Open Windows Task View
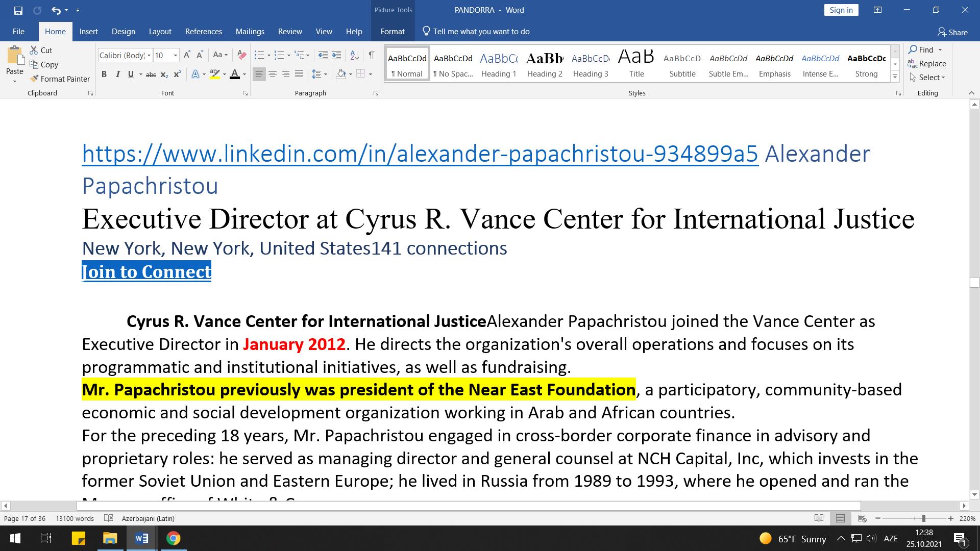 pos(45,538)
